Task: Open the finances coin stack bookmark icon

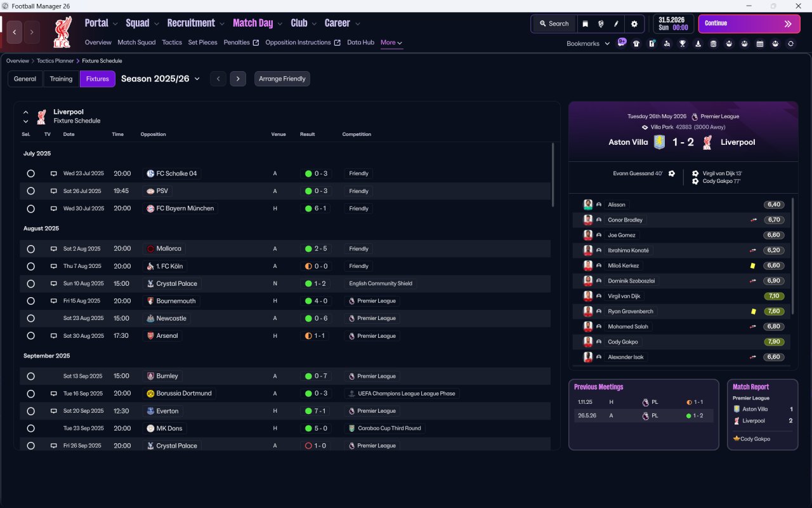Action: tap(714, 44)
